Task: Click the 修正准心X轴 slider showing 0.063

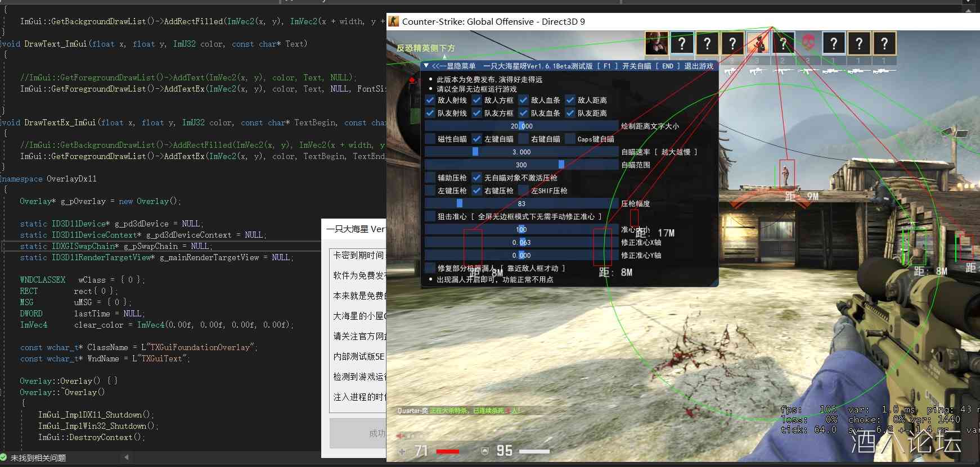Action: pyautogui.click(x=522, y=242)
